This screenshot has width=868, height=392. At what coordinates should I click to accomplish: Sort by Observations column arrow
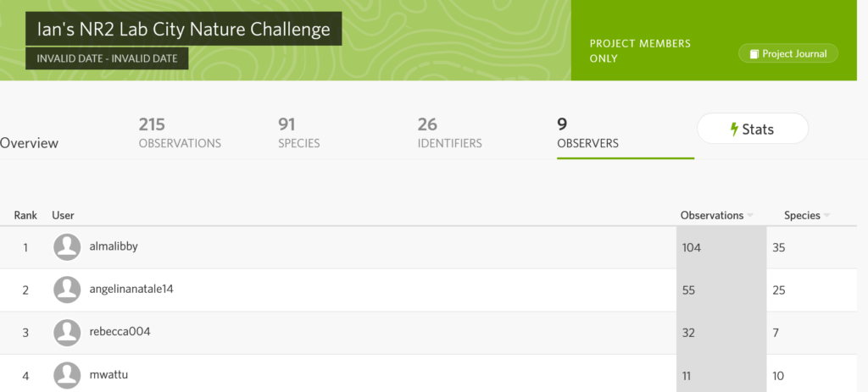750,216
